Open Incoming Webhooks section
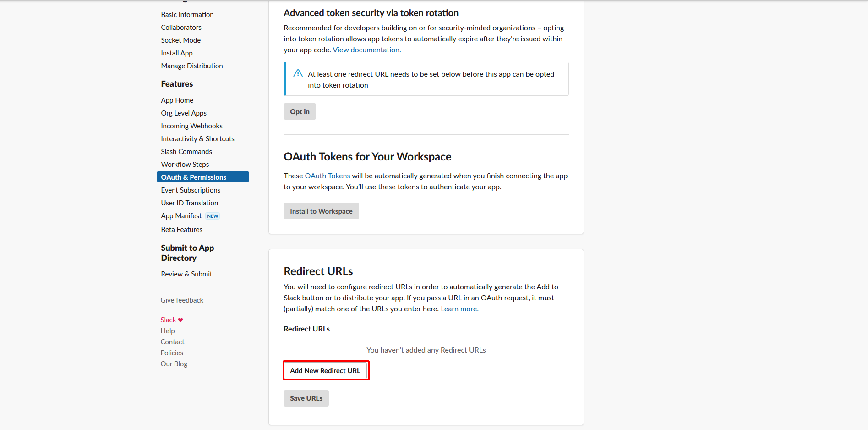The height and width of the screenshot is (430, 868). [x=191, y=126]
